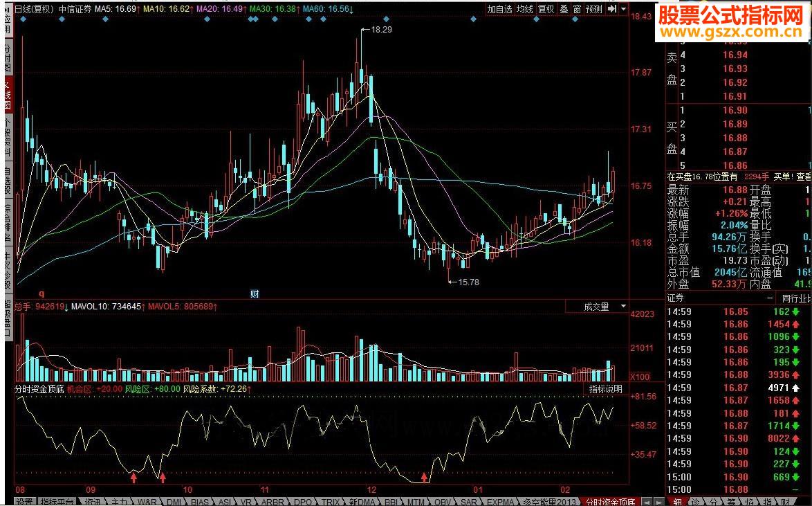The image size is (812, 506).
Task: Switch to TRIX indicator tab
Action: click(330, 502)
